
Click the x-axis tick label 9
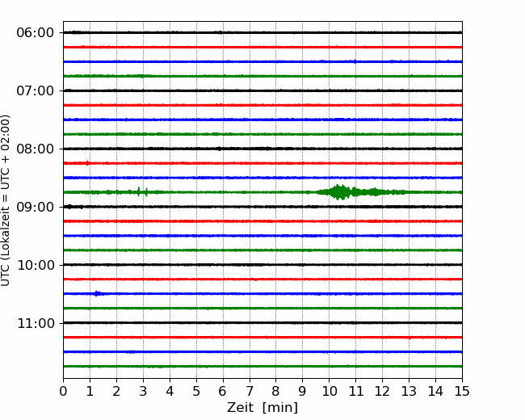(302, 391)
